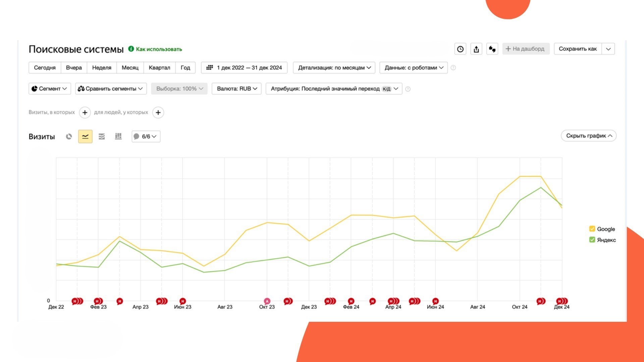Image resolution: width=644 pixels, height=362 pixels.
Task: Add people condition with plus icon
Action: (158, 113)
